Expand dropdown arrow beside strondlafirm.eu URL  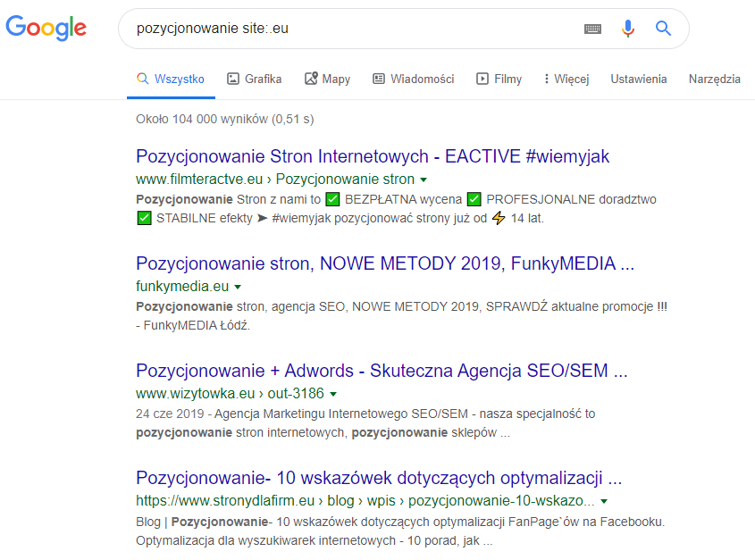[x=605, y=501]
